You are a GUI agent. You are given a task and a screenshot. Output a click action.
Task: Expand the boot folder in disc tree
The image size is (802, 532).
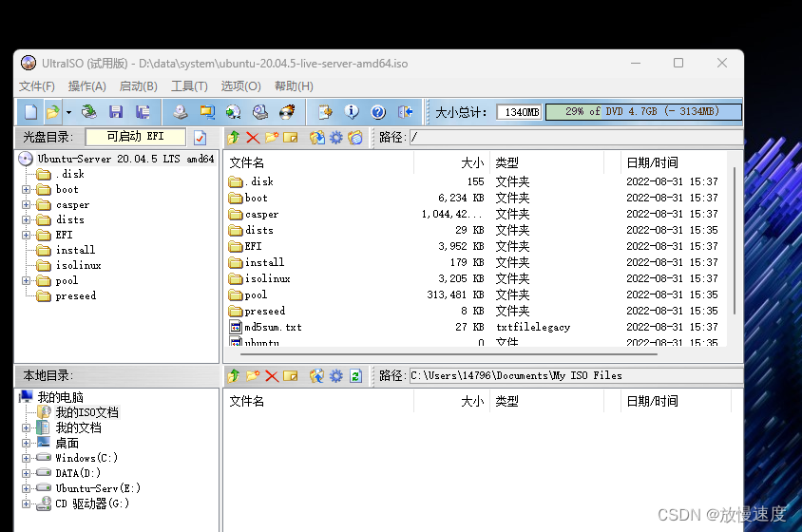(x=26, y=189)
